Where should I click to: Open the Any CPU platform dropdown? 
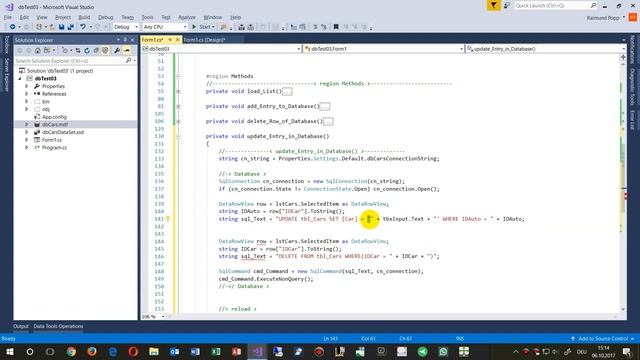[165, 27]
